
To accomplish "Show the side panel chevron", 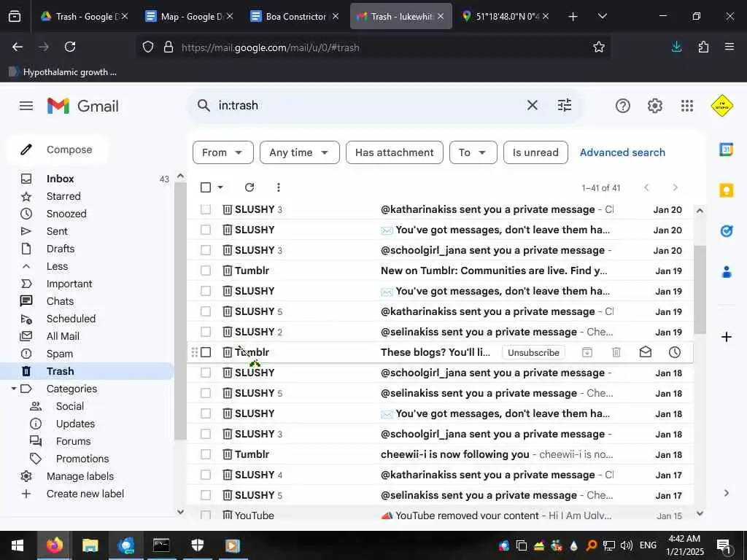I will coord(726,493).
